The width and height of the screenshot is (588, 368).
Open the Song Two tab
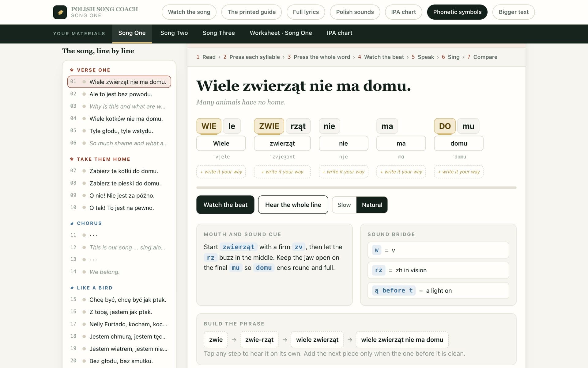174,33
